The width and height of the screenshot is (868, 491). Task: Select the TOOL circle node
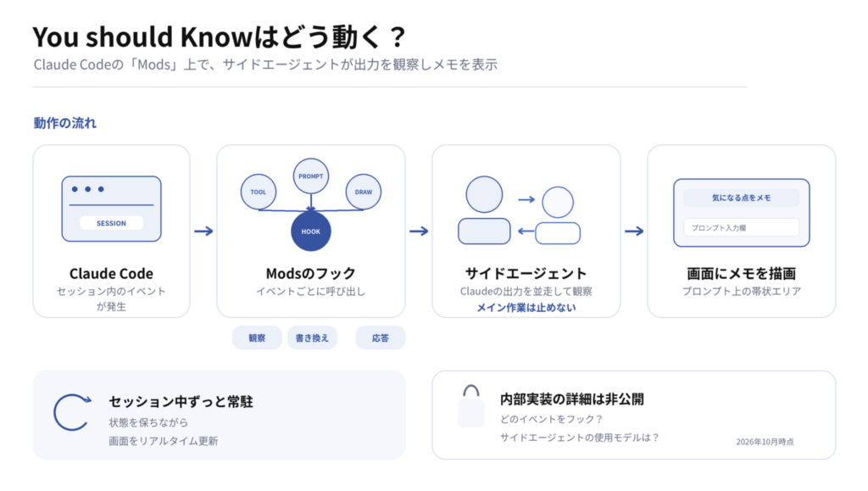point(258,192)
